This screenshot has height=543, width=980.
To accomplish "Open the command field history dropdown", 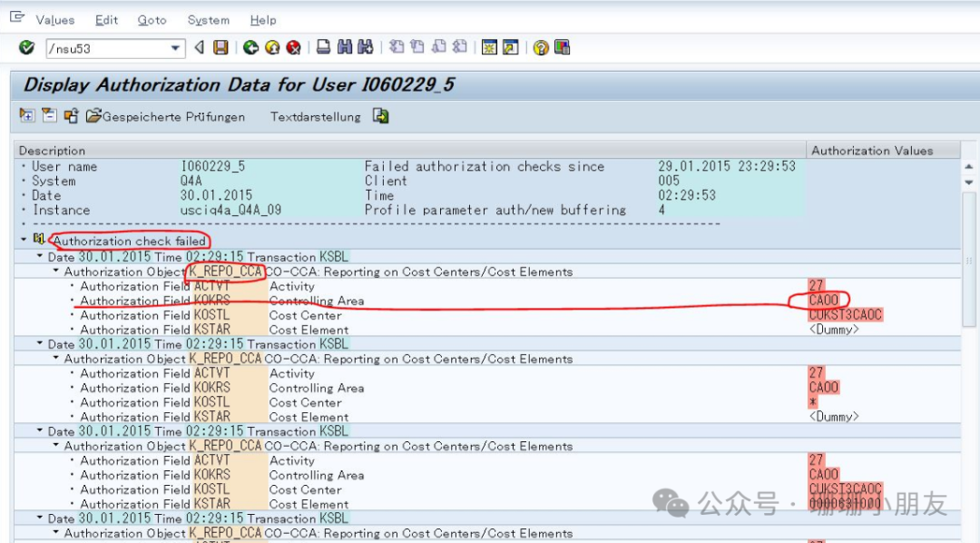I will point(176,48).
